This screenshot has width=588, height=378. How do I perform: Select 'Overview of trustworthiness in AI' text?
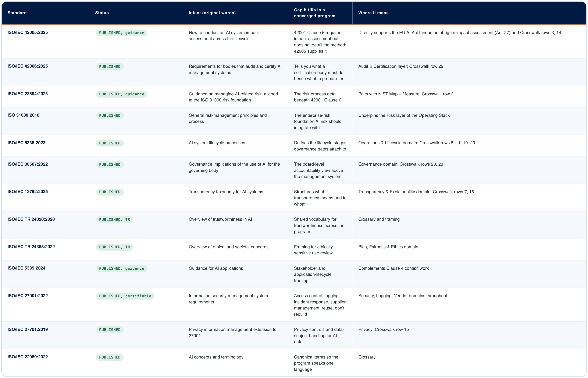click(220, 219)
